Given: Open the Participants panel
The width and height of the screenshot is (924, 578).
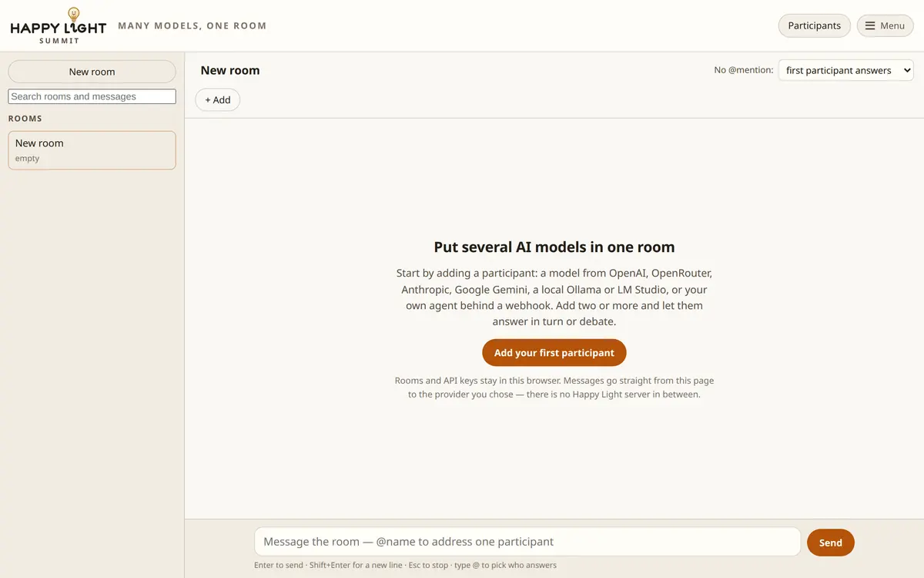Looking at the screenshot, I should pos(814,25).
